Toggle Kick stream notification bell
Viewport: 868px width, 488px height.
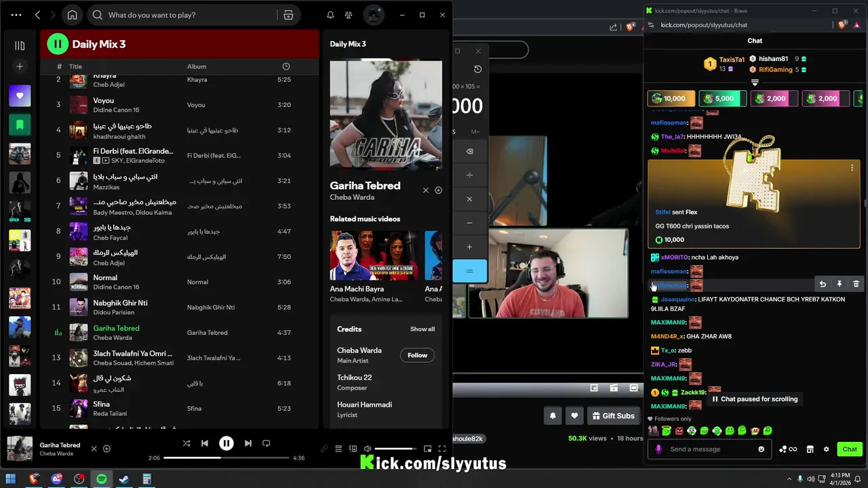tap(553, 416)
